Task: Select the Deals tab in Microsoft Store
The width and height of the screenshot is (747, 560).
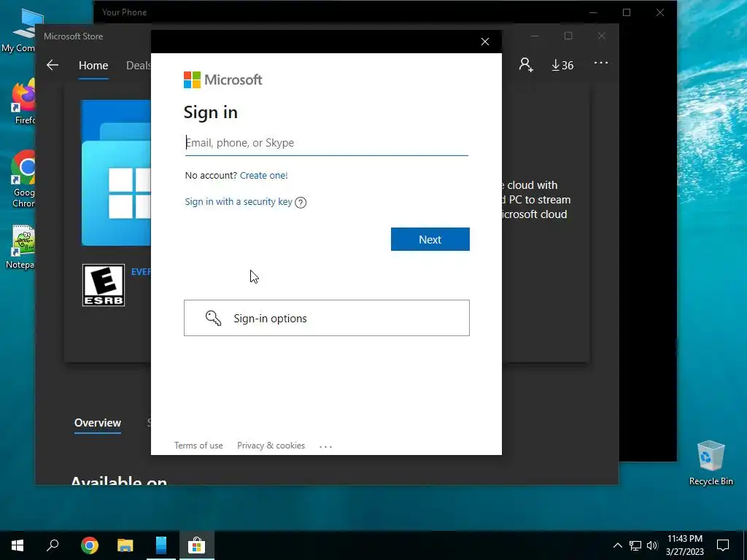Action: (138, 65)
